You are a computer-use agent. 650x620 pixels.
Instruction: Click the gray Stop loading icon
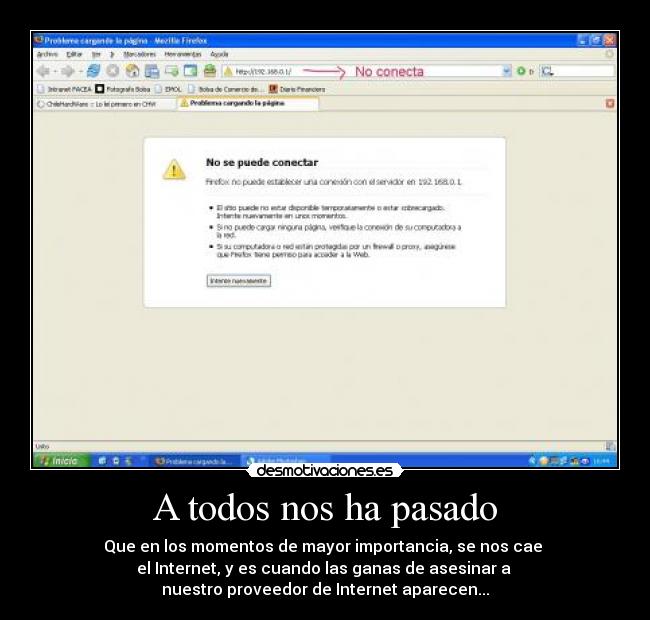(x=113, y=71)
